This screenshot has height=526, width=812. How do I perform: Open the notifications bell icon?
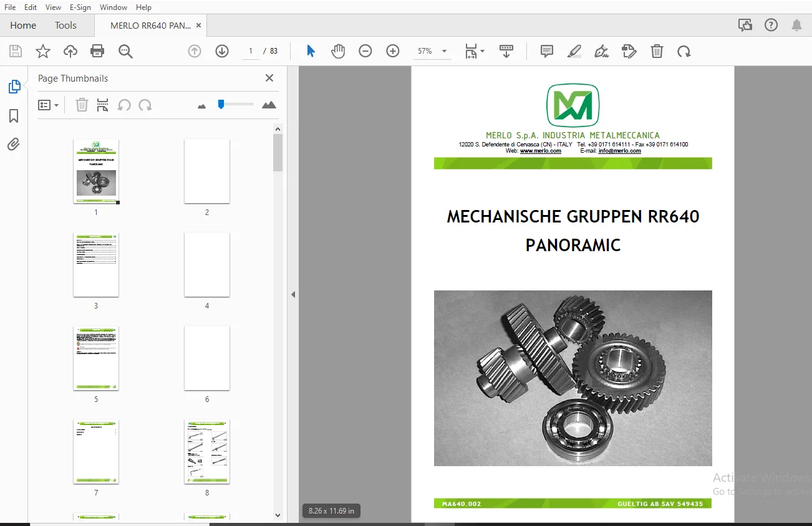(x=797, y=25)
